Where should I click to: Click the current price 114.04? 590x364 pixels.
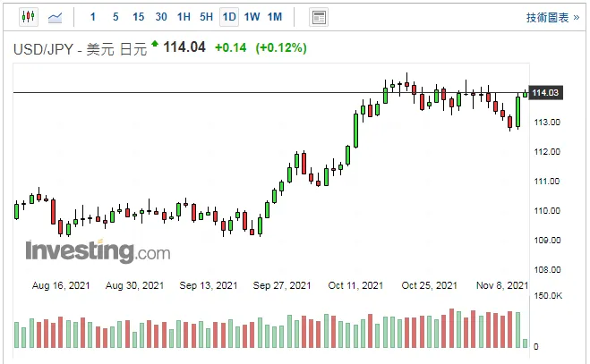[184, 47]
